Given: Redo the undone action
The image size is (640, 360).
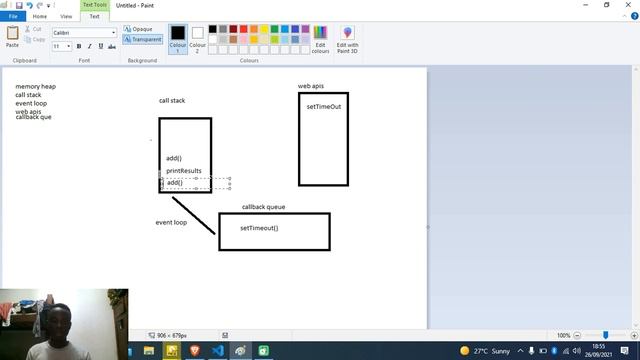Looking at the screenshot, I should tap(40, 6).
